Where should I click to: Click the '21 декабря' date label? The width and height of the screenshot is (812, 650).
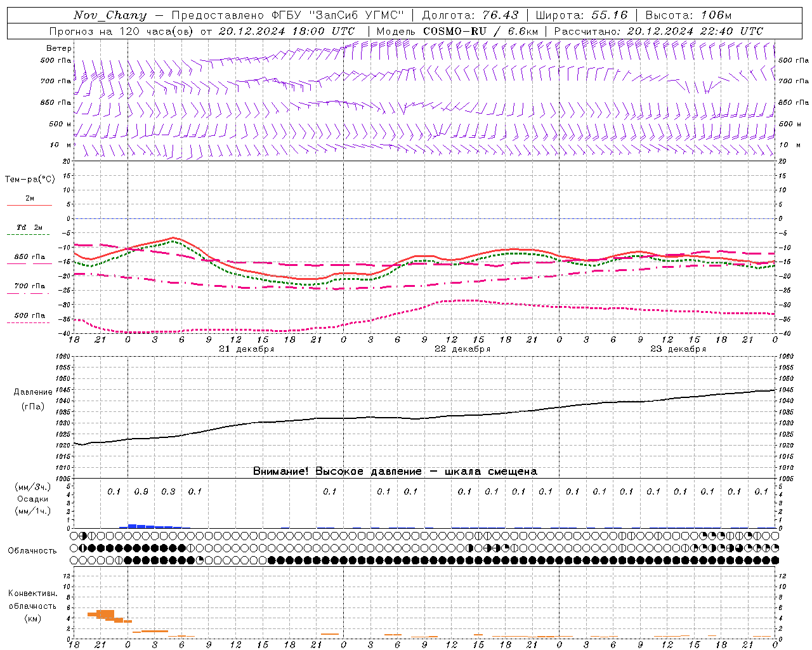click(x=246, y=349)
